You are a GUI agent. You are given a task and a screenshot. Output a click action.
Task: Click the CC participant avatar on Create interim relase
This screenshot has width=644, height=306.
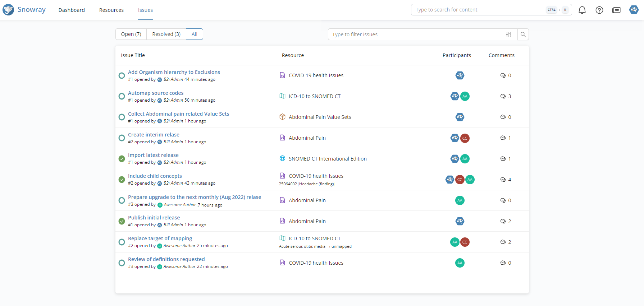pyautogui.click(x=465, y=138)
